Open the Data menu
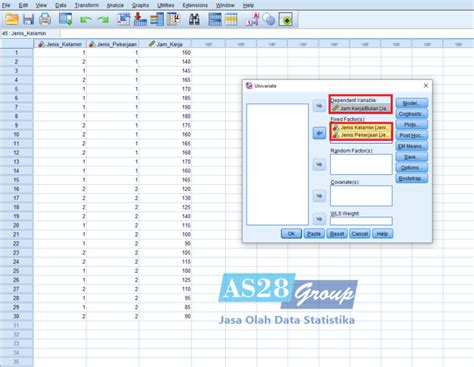 click(61, 5)
